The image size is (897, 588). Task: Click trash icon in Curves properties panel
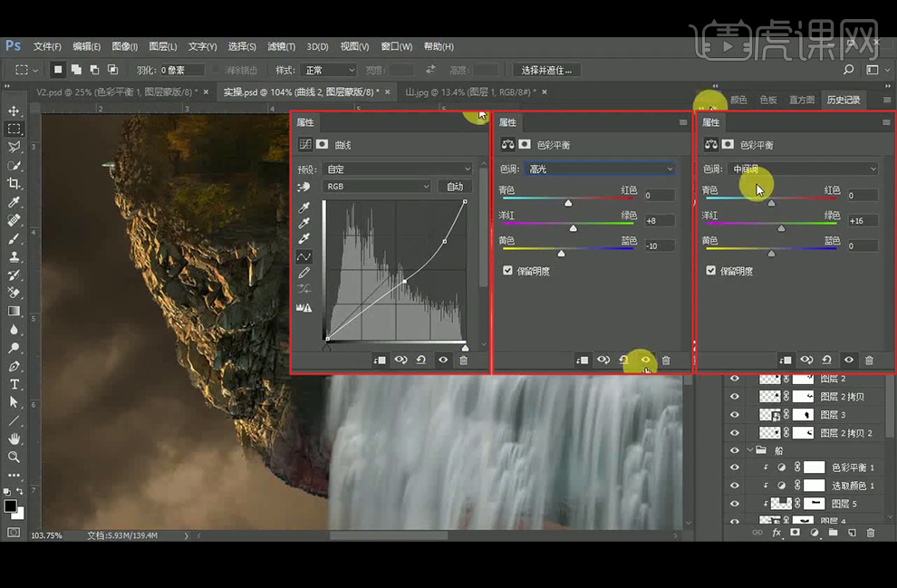click(464, 360)
